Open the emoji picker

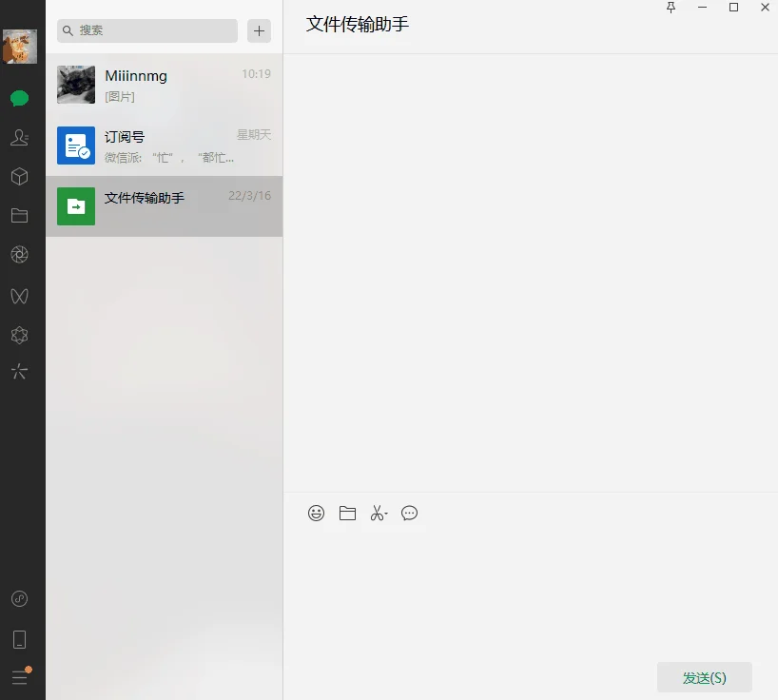click(x=316, y=513)
